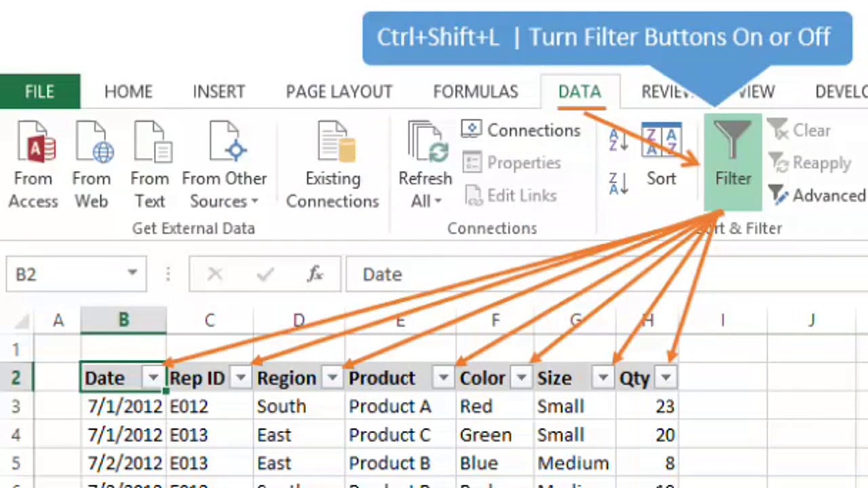
Task: Click Clear filter command
Action: tap(800, 130)
